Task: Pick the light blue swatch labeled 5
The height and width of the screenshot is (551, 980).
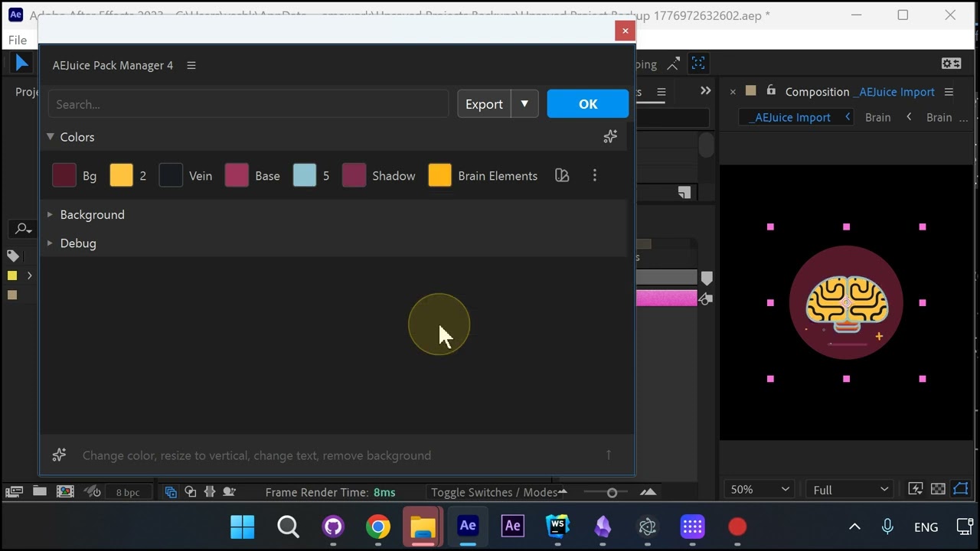Action: tap(305, 176)
